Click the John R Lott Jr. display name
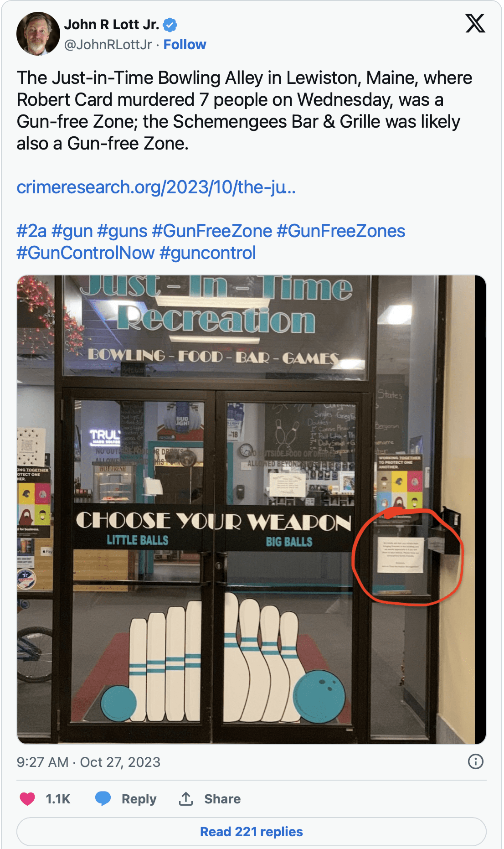 click(x=112, y=25)
